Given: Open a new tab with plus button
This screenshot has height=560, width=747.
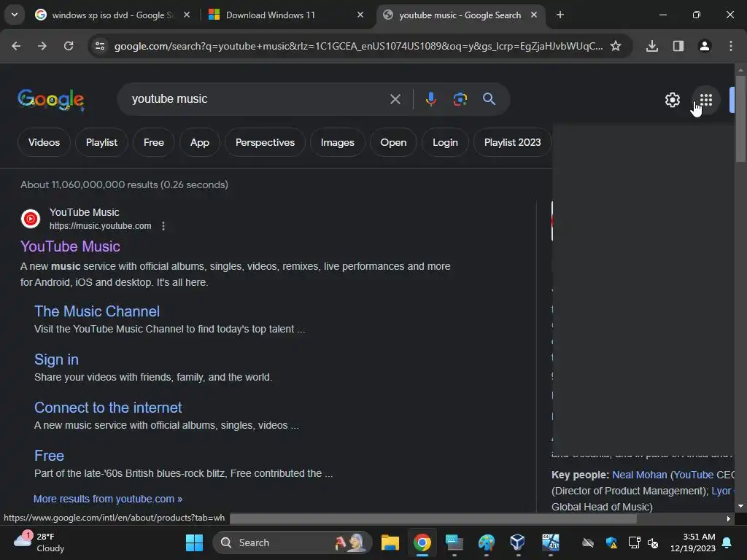Looking at the screenshot, I should [560, 15].
